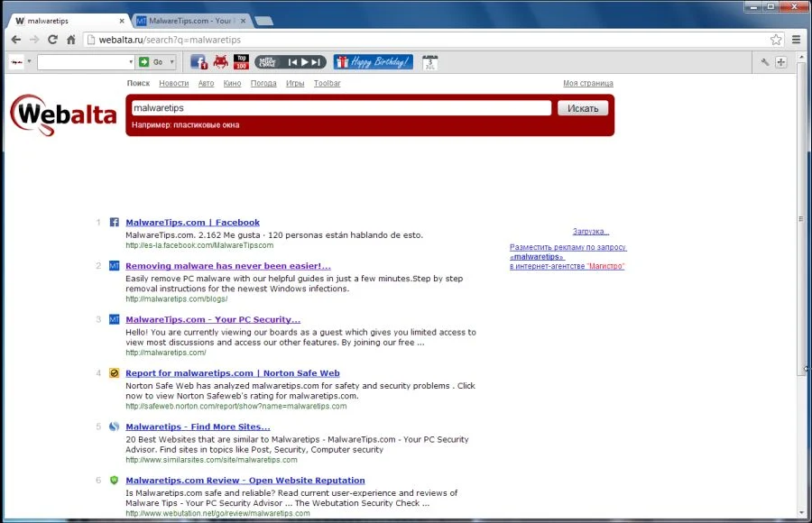Viewport: 812px width, 523px height.
Task: Click the green shield favicon beside result 6
Action: coord(115,480)
